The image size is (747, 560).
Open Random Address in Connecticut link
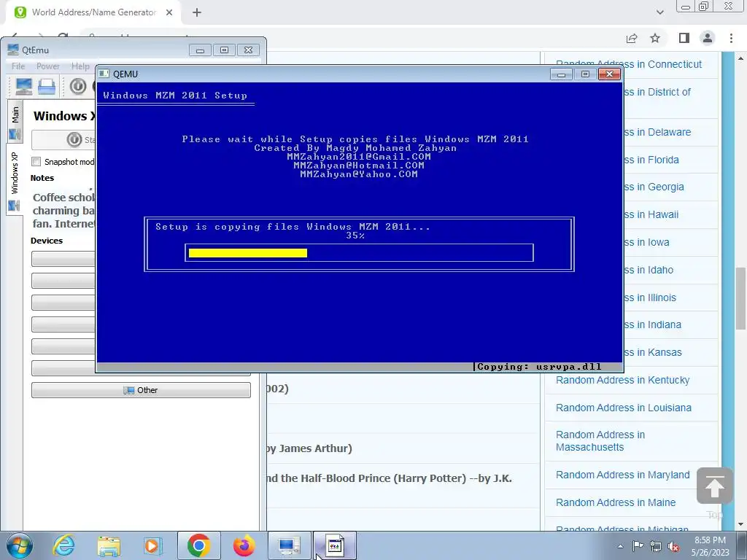click(x=629, y=64)
